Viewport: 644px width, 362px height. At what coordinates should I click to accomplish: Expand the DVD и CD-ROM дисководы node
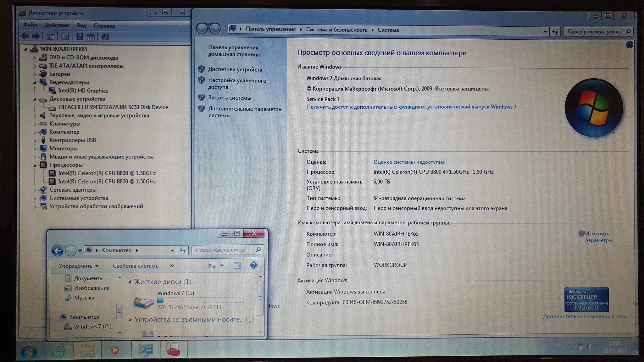pyautogui.click(x=35, y=58)
